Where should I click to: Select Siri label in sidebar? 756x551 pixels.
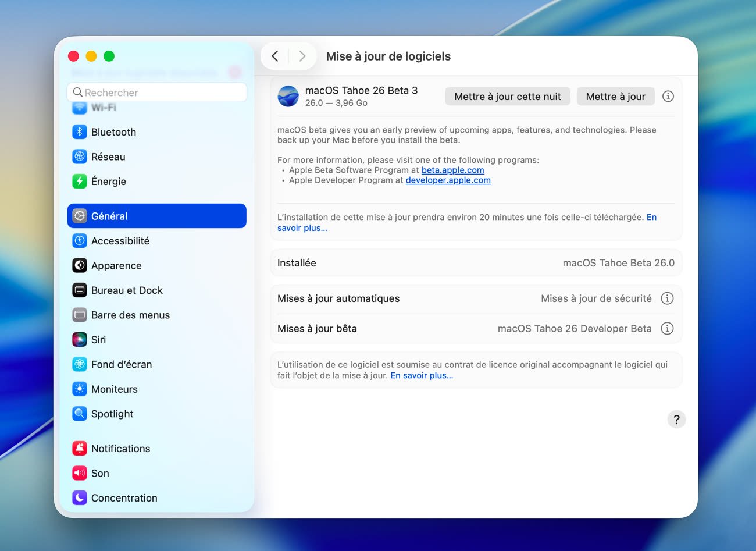click(98, 340)
